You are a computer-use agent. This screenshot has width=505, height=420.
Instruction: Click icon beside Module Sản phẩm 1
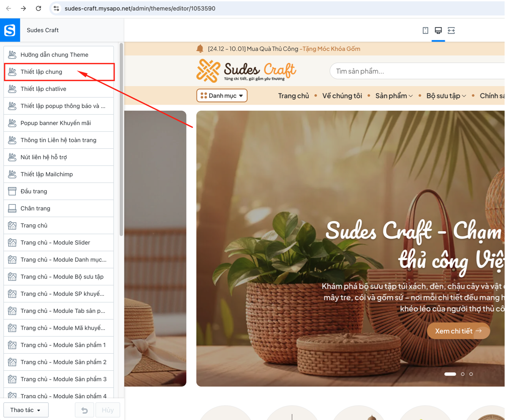pyautogui.click(x=12, y=345)
